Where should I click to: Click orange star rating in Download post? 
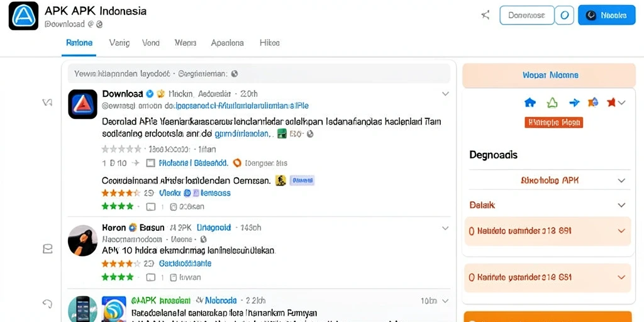coord(121,193)
